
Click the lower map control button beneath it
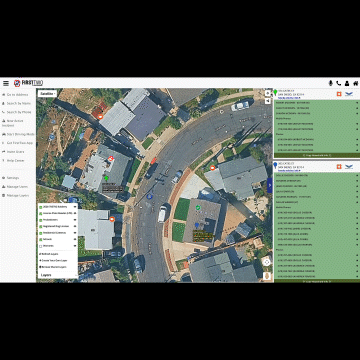point(267,101)
